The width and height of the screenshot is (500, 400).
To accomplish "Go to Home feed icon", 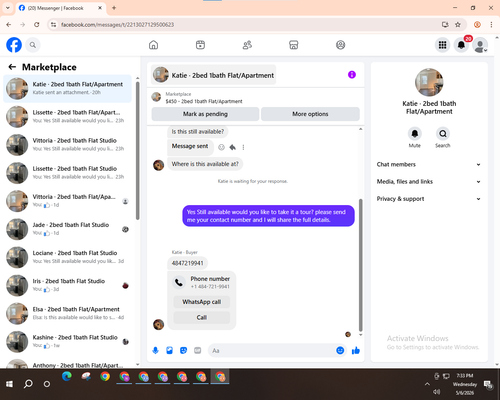I will click(153, 45).
